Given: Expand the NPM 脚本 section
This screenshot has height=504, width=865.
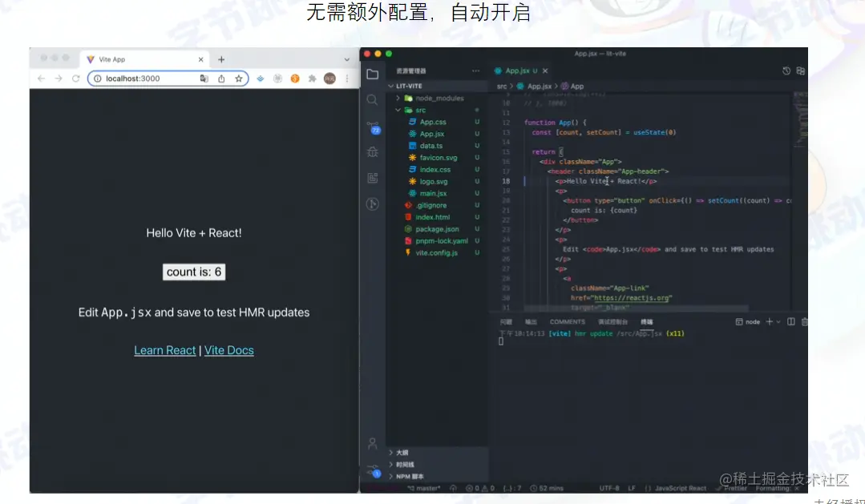Looking at the screenshot, I should click(437, 477).
